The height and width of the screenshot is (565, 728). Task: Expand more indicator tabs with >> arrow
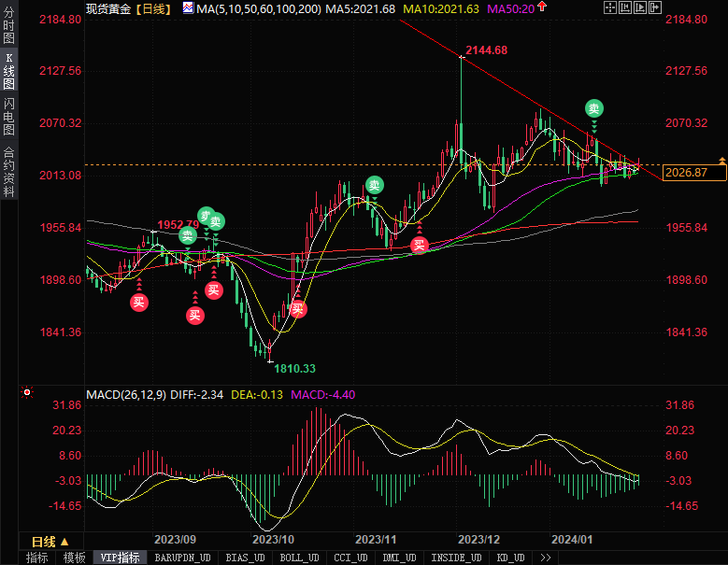pyautogui.click(x=545, y=558)
